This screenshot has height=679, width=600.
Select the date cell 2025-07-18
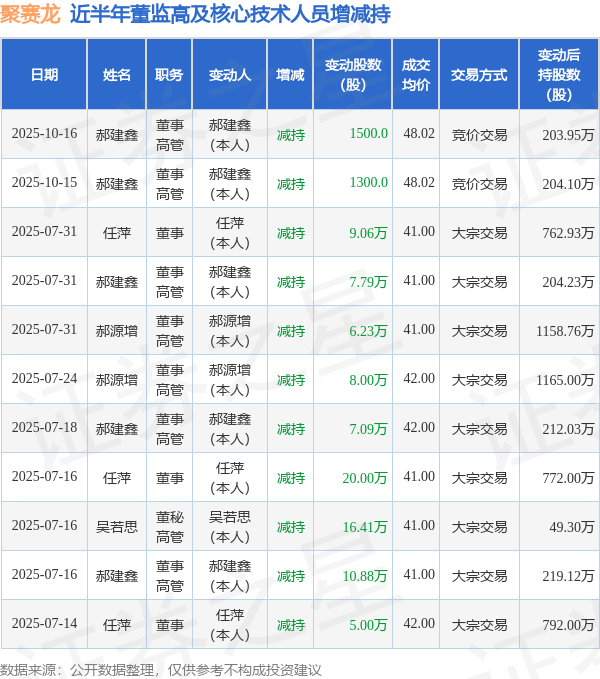pos(44,427)
